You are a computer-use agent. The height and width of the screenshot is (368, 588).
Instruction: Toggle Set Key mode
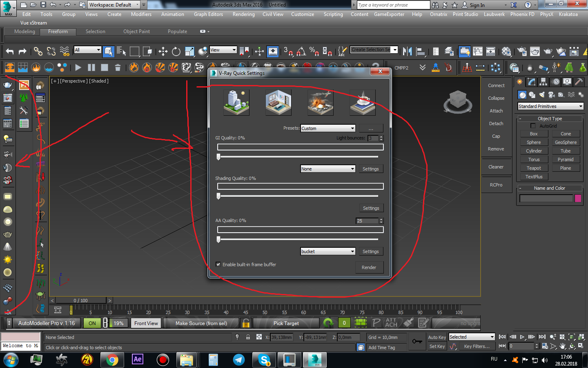[437, 346]
